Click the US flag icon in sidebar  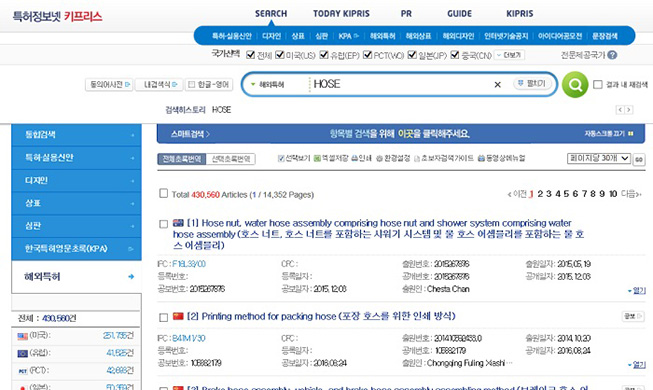pos(22,336)
